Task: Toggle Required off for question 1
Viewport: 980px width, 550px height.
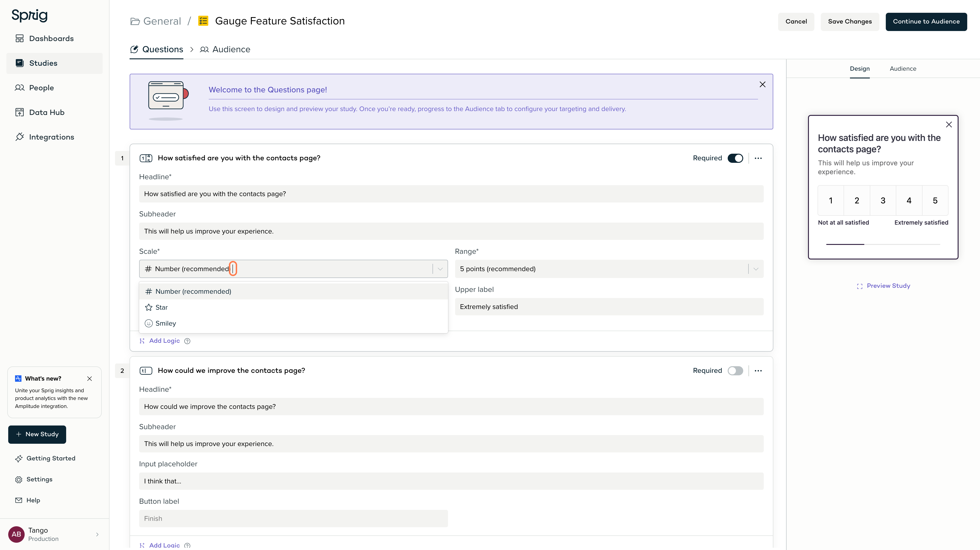Action: point(735,158)
